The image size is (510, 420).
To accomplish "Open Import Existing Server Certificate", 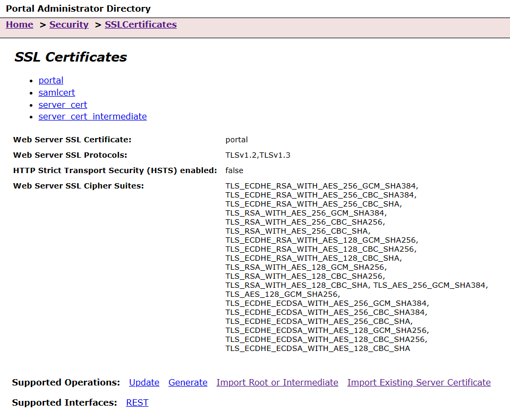I will (419, 382).
